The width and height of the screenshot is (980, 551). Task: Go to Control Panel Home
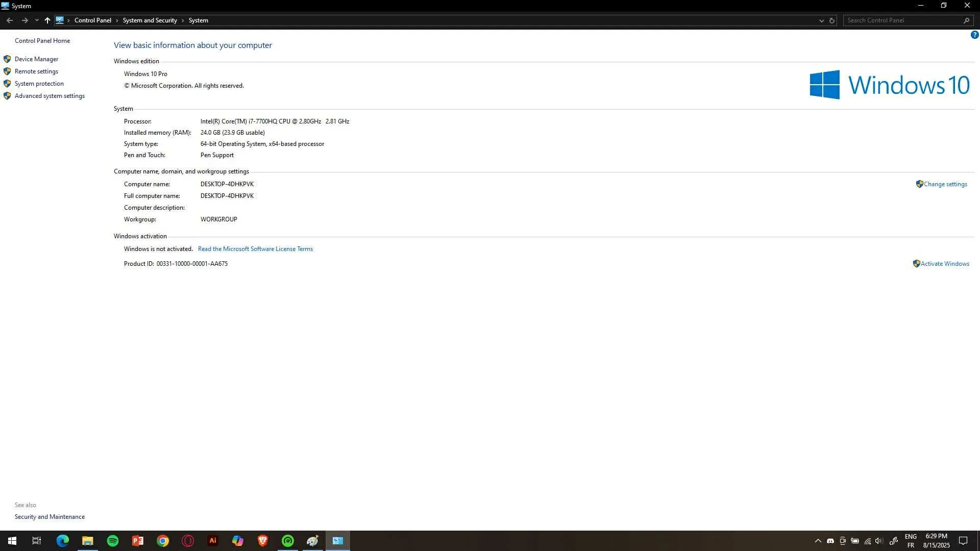click(x=42, y=41)
